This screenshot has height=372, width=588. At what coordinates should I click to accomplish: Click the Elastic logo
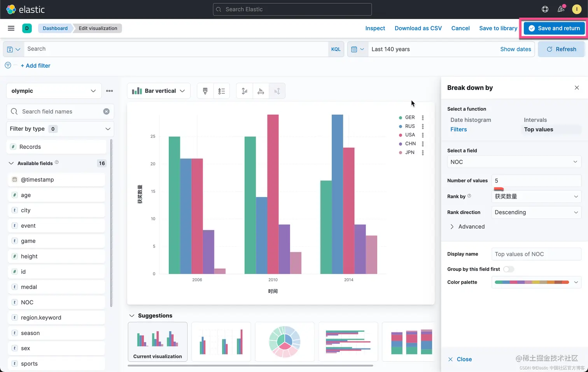[x=26, y=9]
